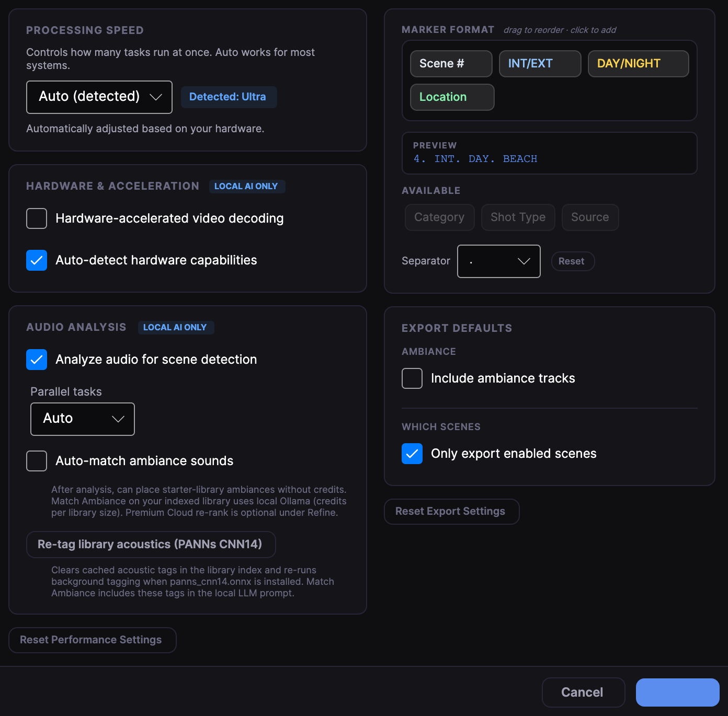Viewport: 728px width, 716px height.
Task: Click the AVAILABLE subheading
Action: [431, 191]
